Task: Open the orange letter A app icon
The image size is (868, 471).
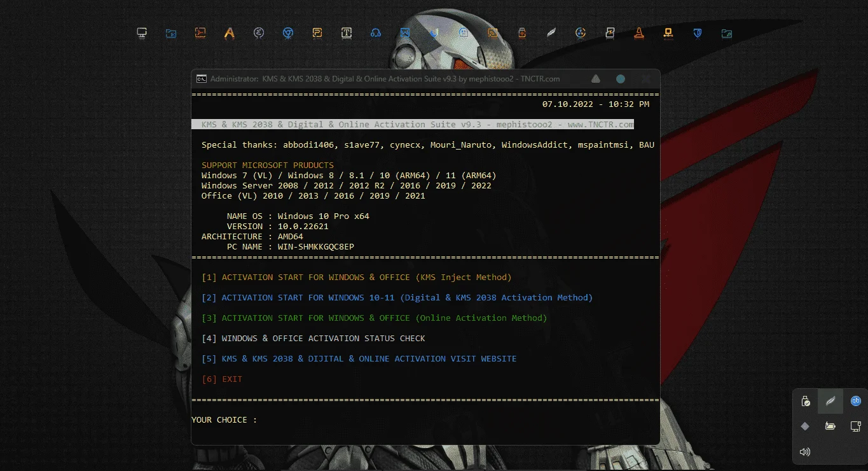Action: (230, 33)
